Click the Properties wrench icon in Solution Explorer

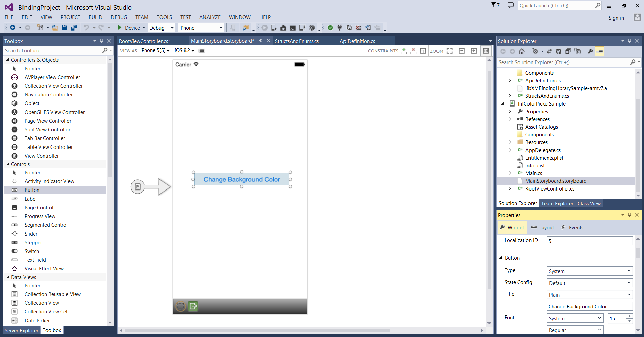coord(590,51)
